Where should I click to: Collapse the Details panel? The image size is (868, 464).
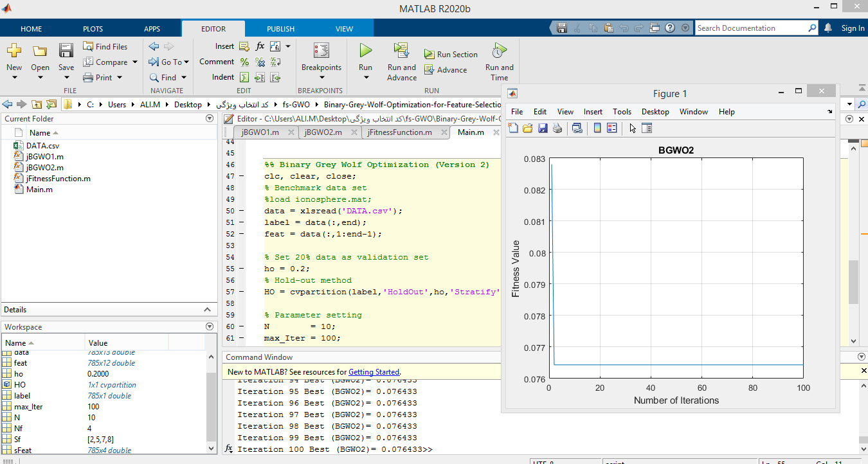(207, 310)
